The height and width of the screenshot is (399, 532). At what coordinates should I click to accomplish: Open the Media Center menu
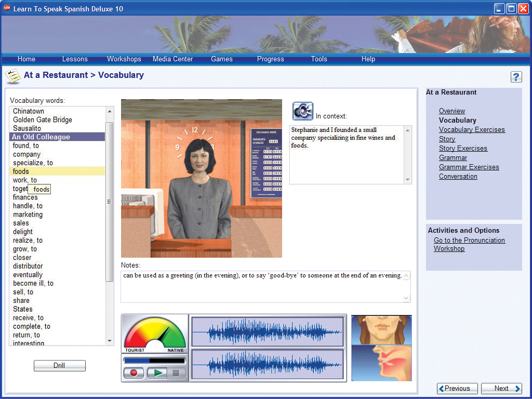pyautogui.click(x=172, y=59)
